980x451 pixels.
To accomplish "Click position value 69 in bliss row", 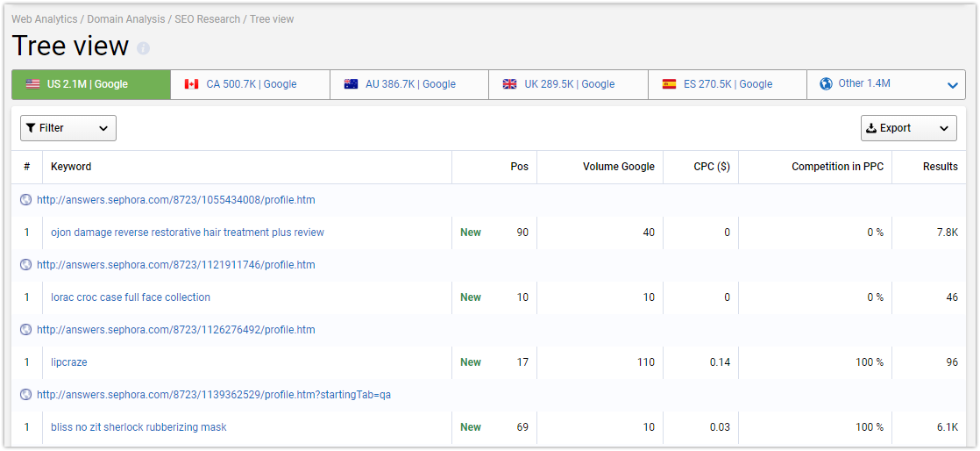I will coord(522,427).
